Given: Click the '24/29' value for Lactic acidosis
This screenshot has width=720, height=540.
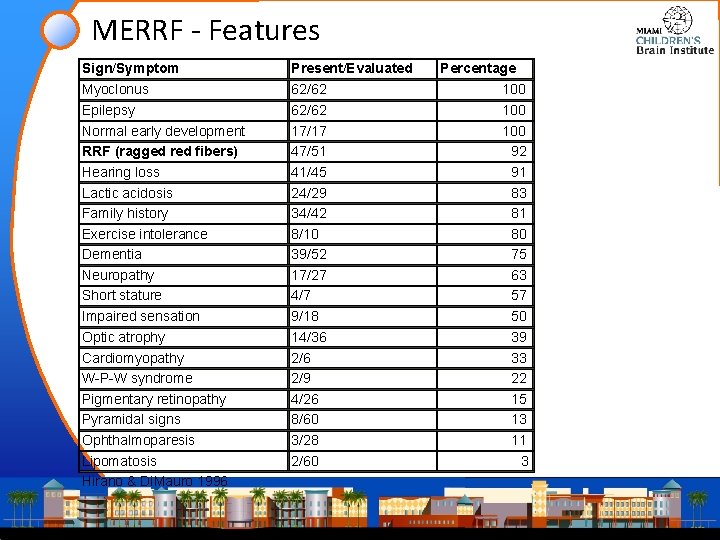Looking at the screenshot, I should tap(309, 193).
